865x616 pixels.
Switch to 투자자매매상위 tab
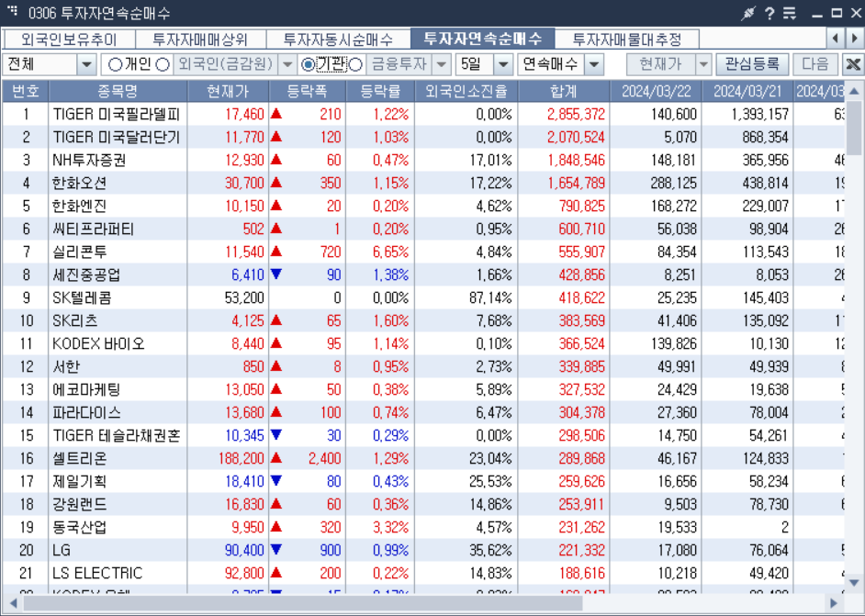click(200, 39)
